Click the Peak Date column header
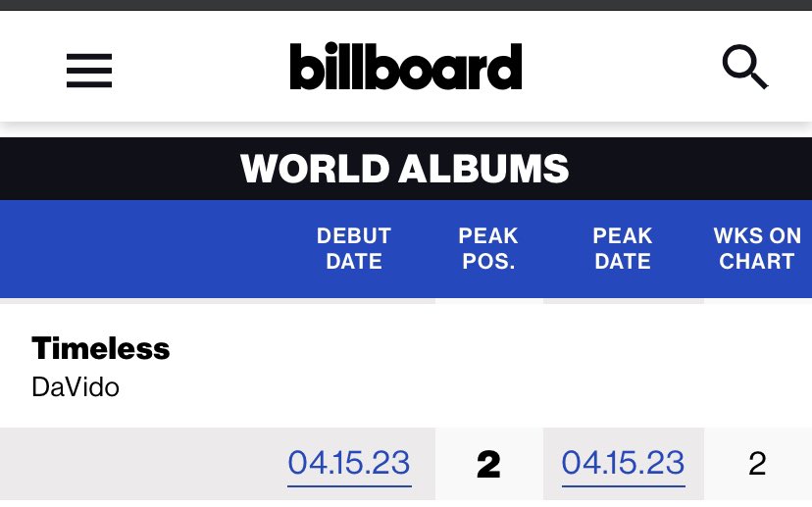Viewport: 812px width, 507px height. tap(623, 248)
